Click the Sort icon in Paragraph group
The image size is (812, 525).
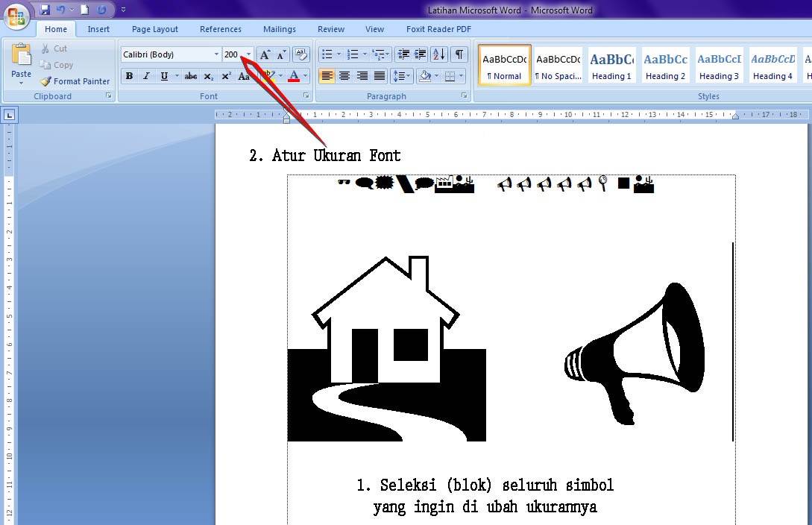tap(438, 54)
